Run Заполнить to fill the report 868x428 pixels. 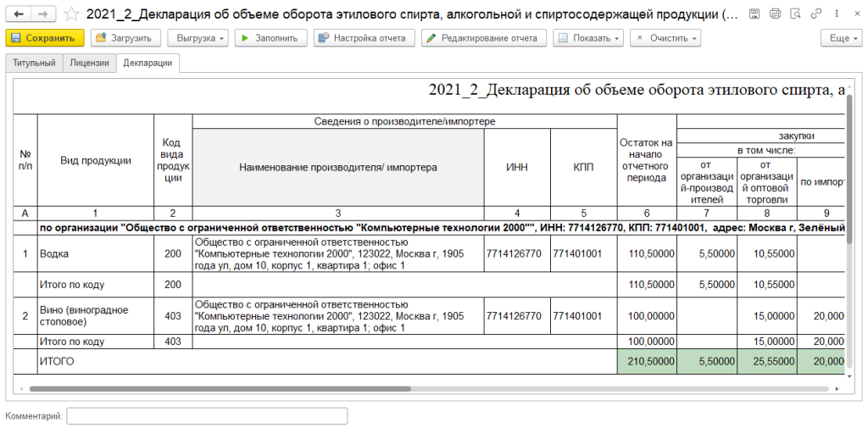click(270, 38)
